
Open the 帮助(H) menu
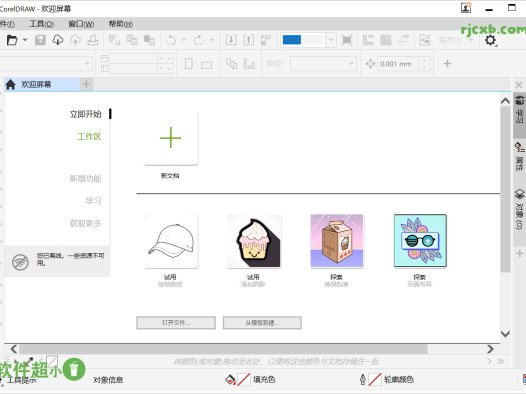(x=121, y=24)
